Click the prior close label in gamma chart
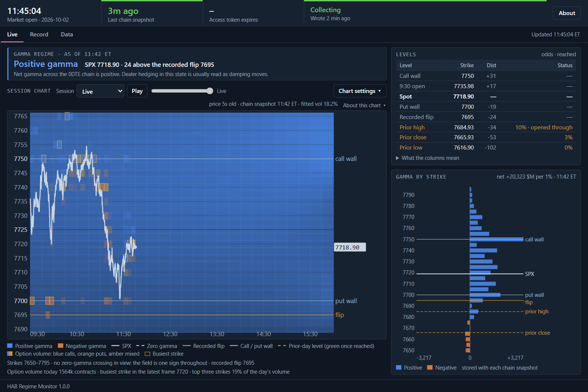The height and width of the screenshot is (392, 588). pos(537,333)
